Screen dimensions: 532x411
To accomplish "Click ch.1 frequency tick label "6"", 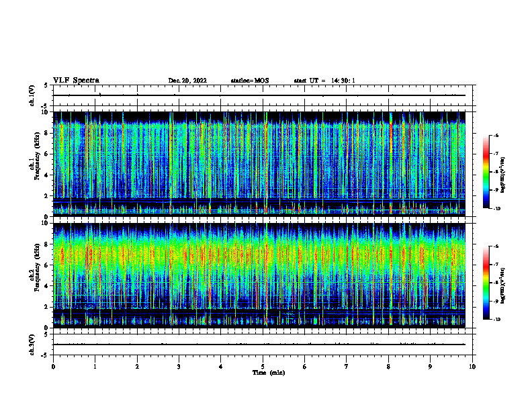I will point(47,154).
